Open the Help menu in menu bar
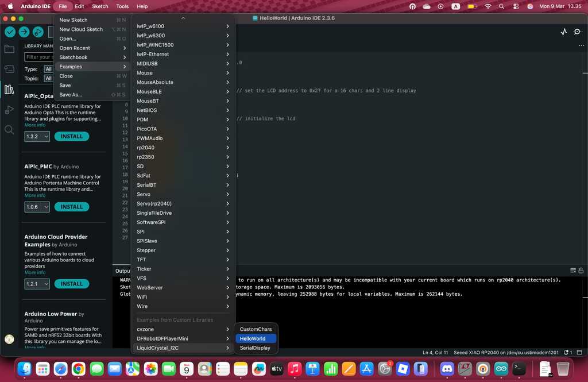This screenshot has height=382, width=588. pyautogui.click(x=142, y=6)
